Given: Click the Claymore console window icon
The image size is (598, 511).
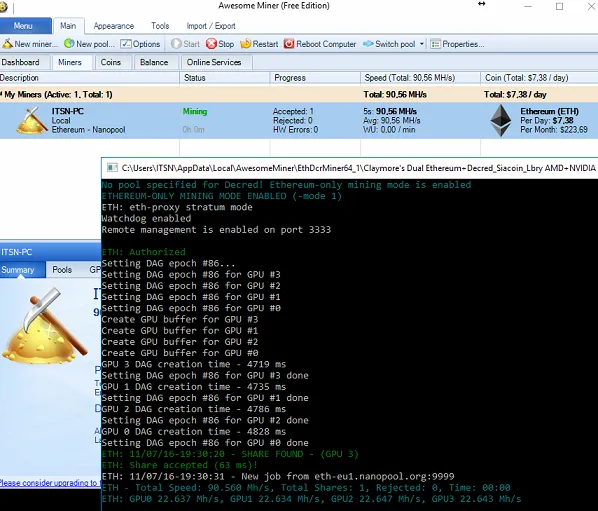Looking at the screenshot, I should (112, 168).
